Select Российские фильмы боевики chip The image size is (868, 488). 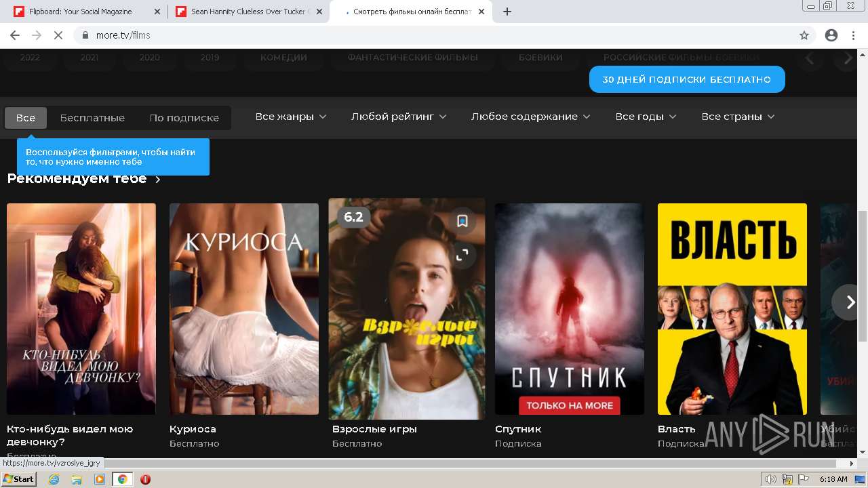(x=681, y=58)
